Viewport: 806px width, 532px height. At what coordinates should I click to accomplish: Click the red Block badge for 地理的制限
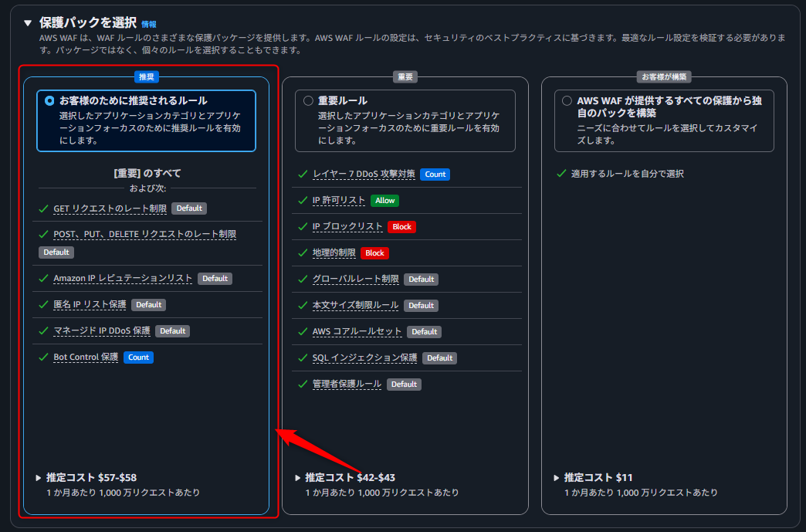click(374, 253)
